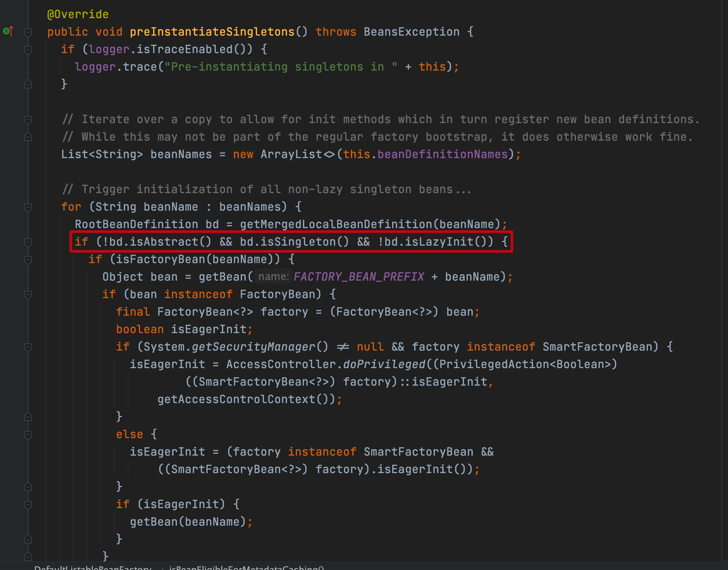Fold the highlighted isAbstract if statement
Viewport: 728px width, 570px height.
(x=28, y=242)
